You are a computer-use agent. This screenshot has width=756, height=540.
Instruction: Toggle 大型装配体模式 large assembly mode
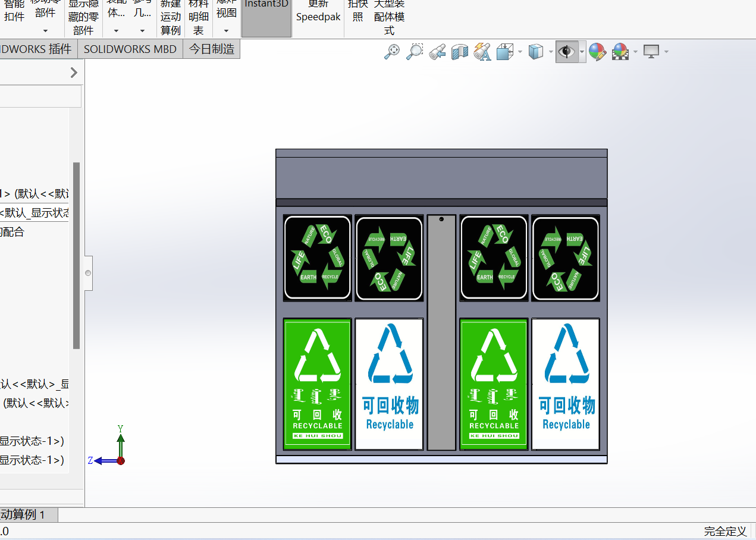click(389, 17)
